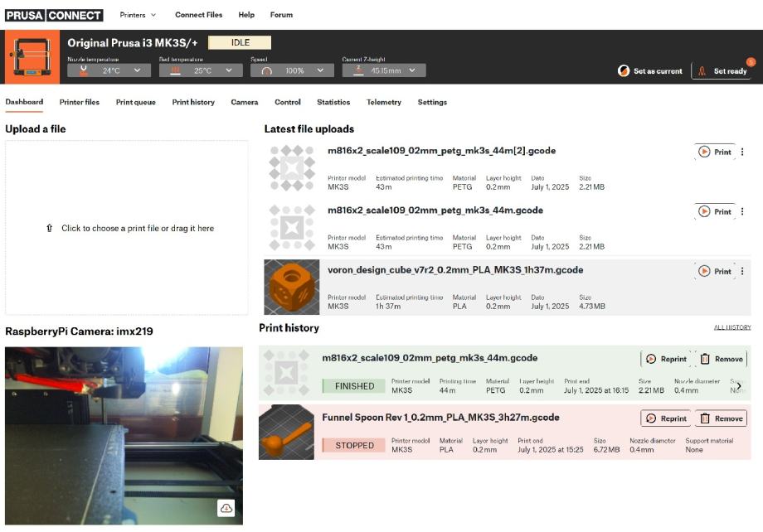Switch to the Printer files tab

point(80,102)
